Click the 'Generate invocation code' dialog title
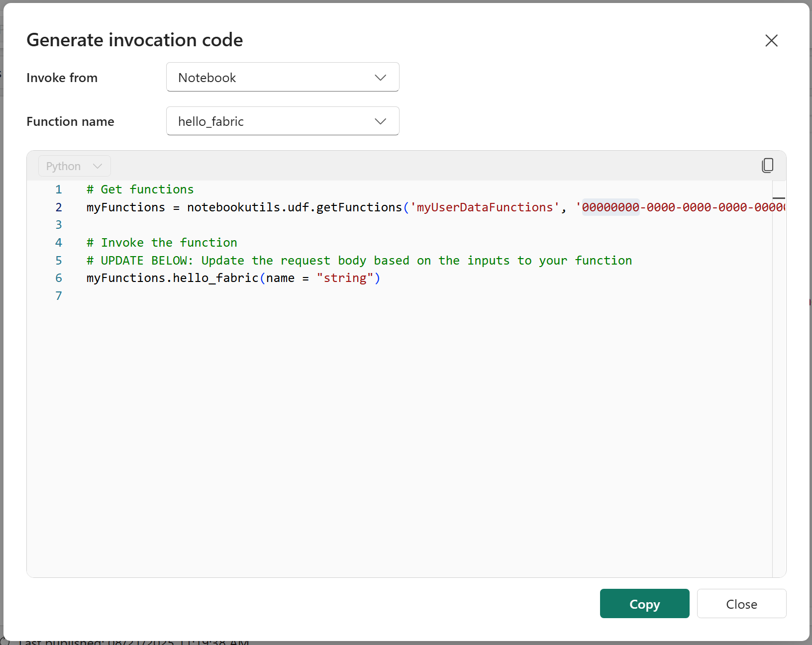Viewport: 812px width, 645px height. click(135, 40)
